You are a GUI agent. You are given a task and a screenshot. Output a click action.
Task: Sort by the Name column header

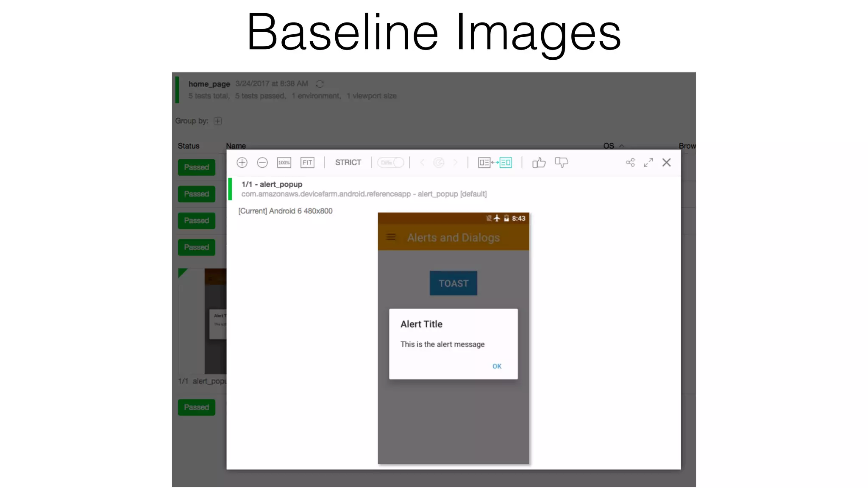tap(236, 146)
